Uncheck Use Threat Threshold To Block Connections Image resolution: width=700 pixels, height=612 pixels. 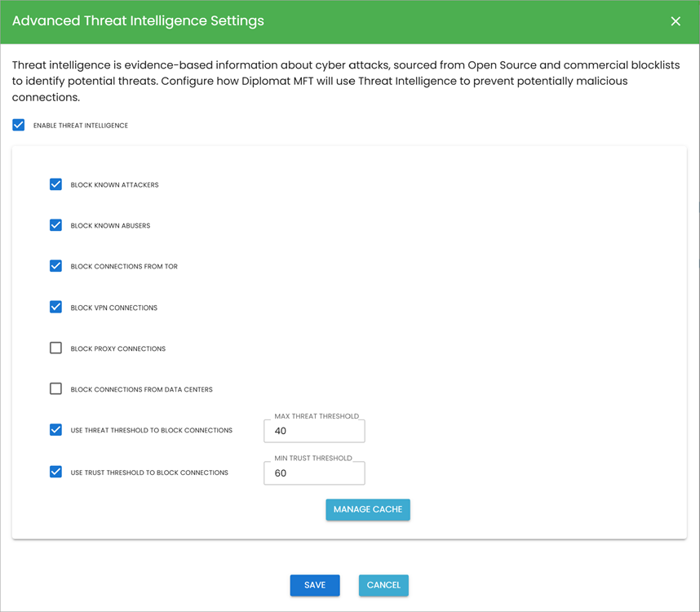point(55,430)
